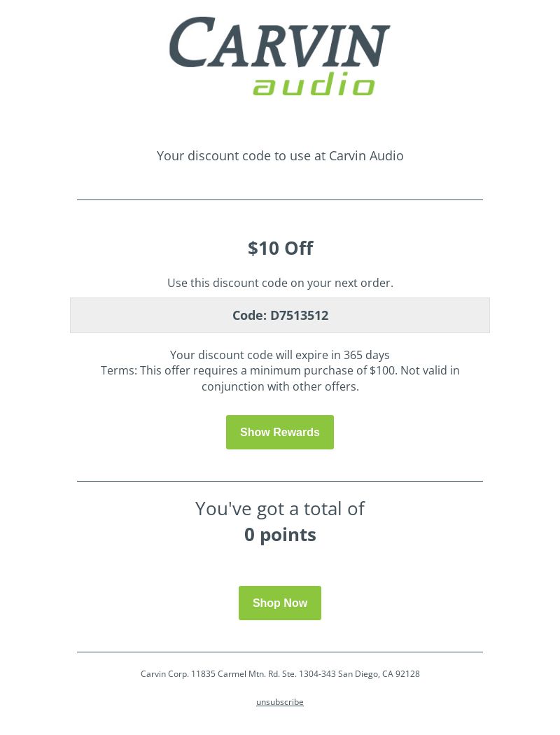Viewport: 560px width, 735px height.
Task: Follow the unsubscribe link
Action: (x=280, y=701)
